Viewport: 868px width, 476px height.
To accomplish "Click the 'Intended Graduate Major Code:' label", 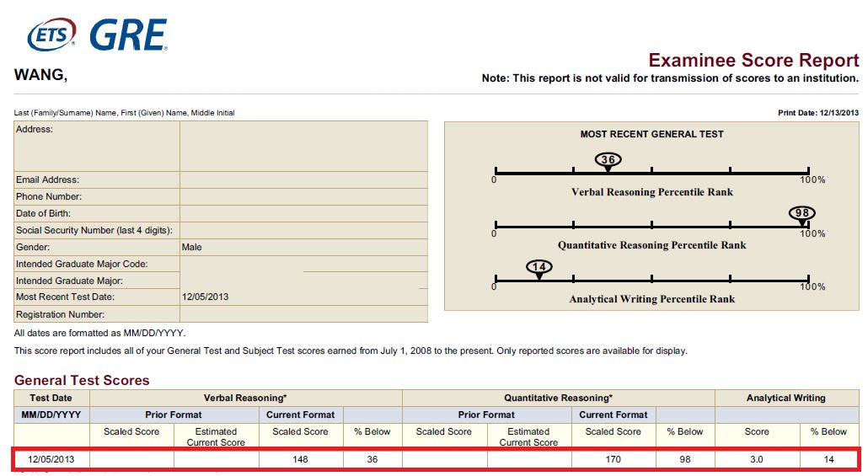I will pyautogui.click(x=82, y=264).
